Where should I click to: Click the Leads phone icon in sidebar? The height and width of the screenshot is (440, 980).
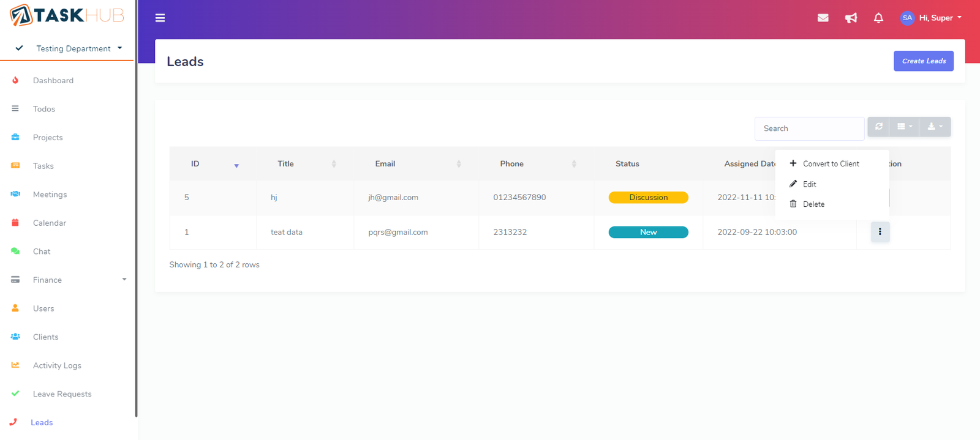[13, 422]
